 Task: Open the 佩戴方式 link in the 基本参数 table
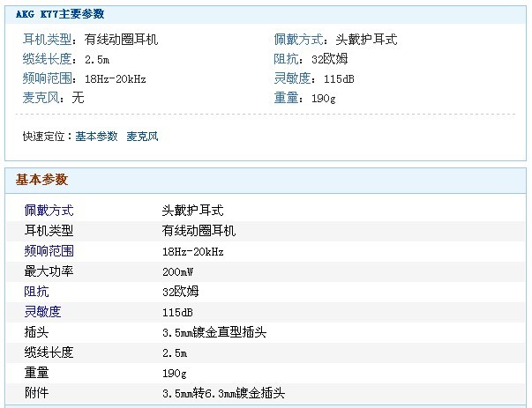tap(49, 211)
